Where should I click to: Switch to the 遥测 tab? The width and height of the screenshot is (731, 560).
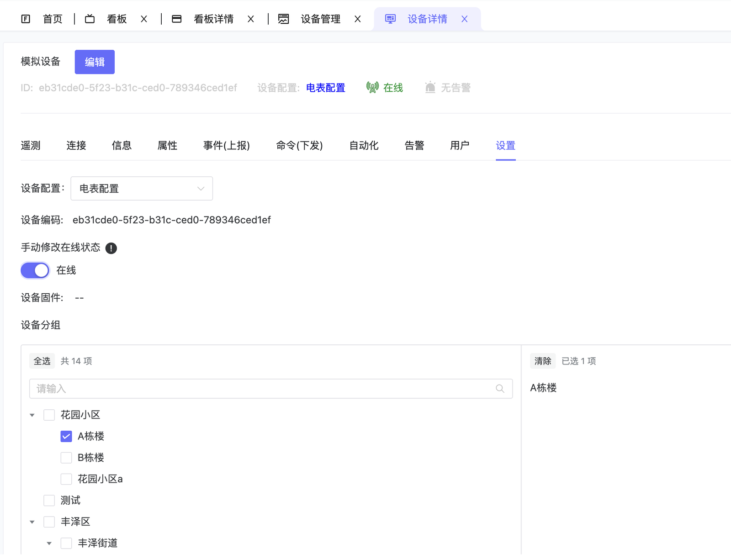point(31,146)
